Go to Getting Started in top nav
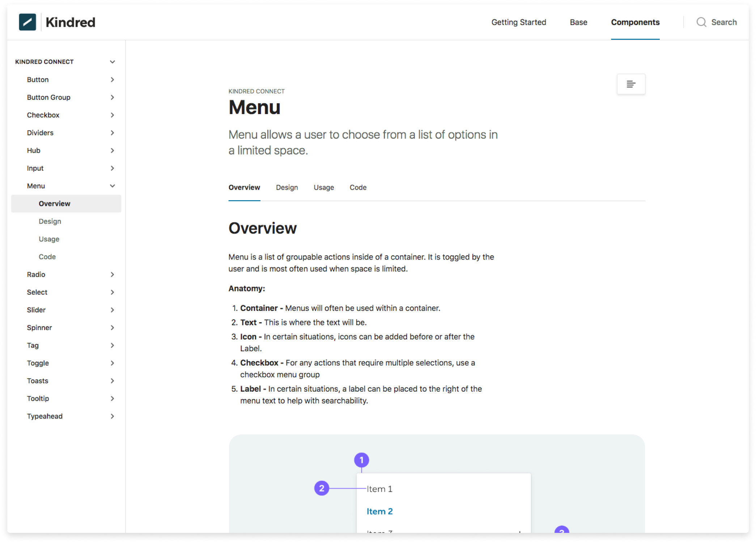Image resolution: width=756 pixels, height=543 pixels. pos(518,22)
